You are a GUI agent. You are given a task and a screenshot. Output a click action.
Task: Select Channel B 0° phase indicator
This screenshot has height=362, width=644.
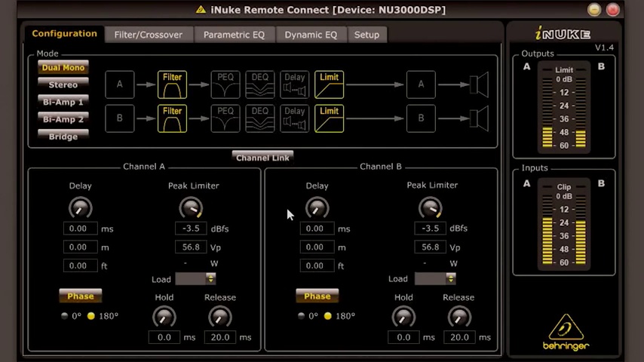tap(301, 316)
